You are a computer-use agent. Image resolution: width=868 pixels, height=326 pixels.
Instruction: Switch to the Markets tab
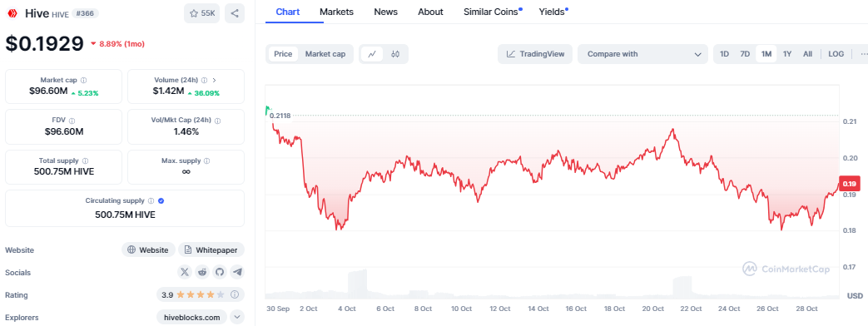(336, 12)
